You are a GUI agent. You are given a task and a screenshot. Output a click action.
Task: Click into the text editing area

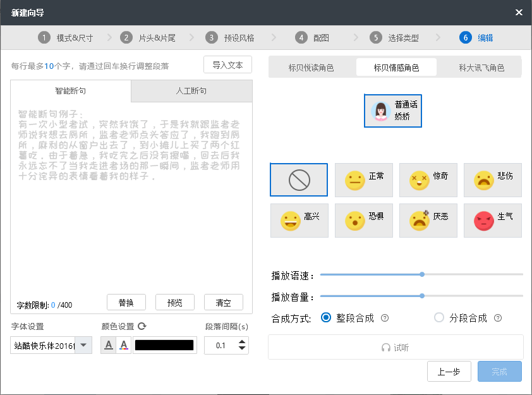pyautogui.click(x=131, y=197)
